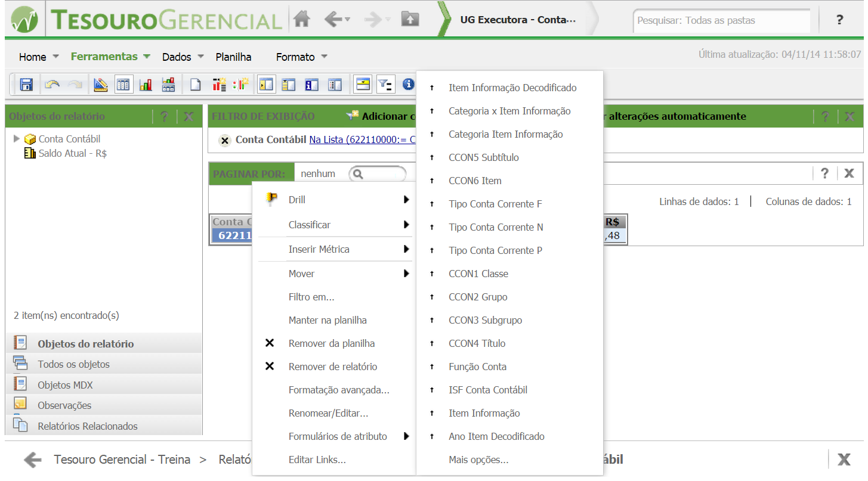Click the back arrow in header

[333, 20]
